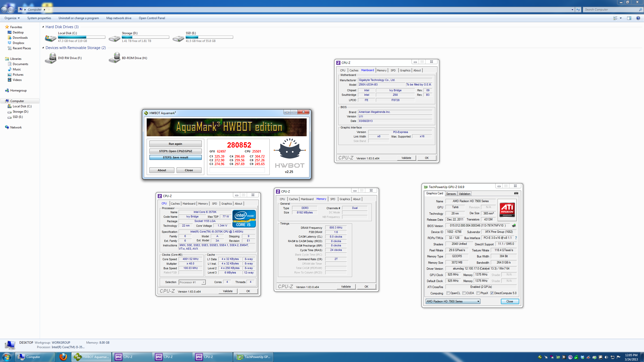Click the empty Aquamark result text field

click(x=237, y=170)
